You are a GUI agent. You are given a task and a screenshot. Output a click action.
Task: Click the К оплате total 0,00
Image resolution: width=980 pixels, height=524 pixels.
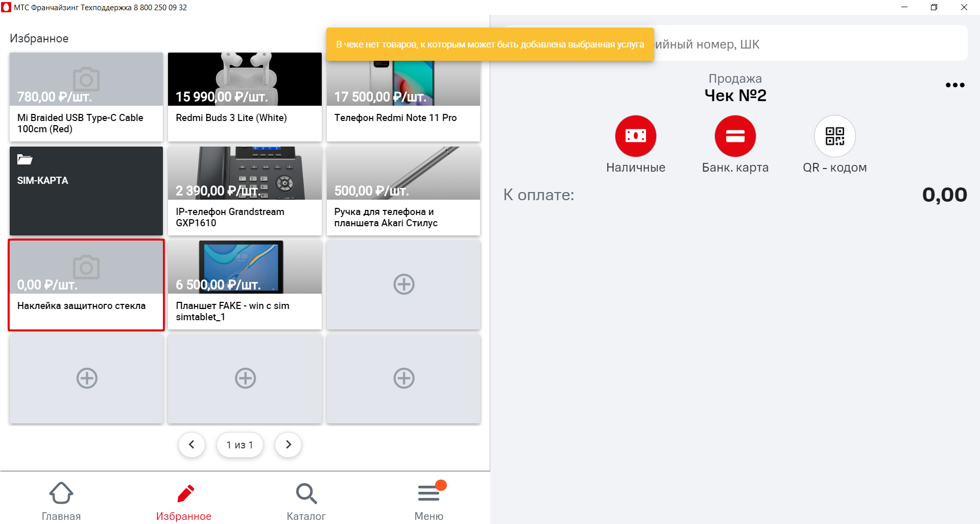click(x=944, y=195)
